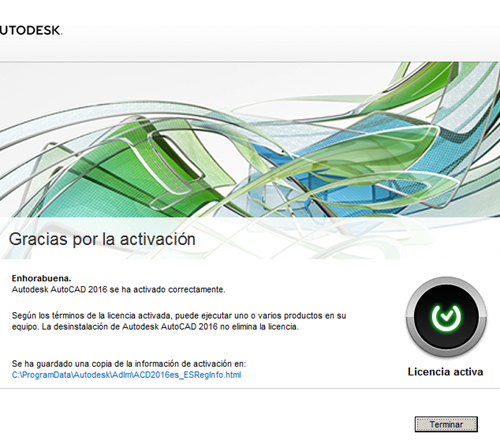
Task: Click the 'Según los términos de la licencia' paragraph
Action: pos(179,321)
